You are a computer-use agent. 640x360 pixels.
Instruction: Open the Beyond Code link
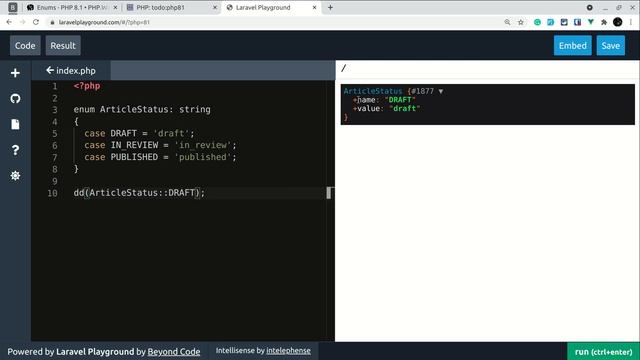pyautogui.click(x=173, y=351)
